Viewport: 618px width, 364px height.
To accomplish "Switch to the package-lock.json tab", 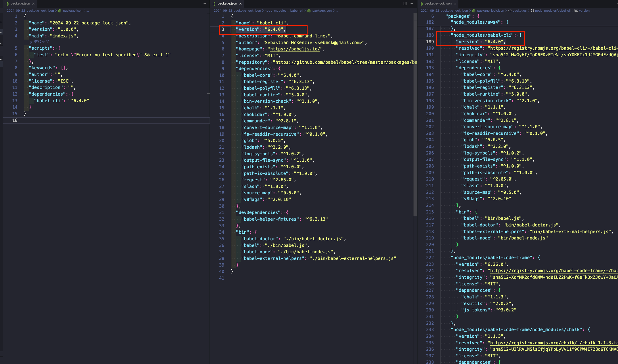I will tap(438, 3).
